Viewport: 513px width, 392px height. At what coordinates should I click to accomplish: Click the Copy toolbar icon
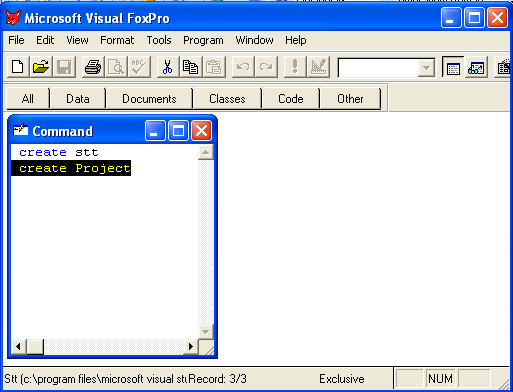(191, 67)
